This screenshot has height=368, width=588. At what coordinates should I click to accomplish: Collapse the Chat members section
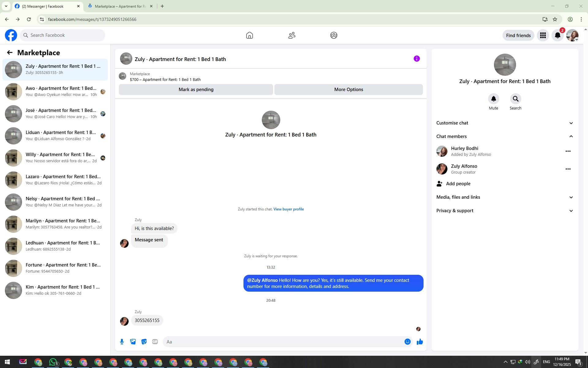point(505,136)
